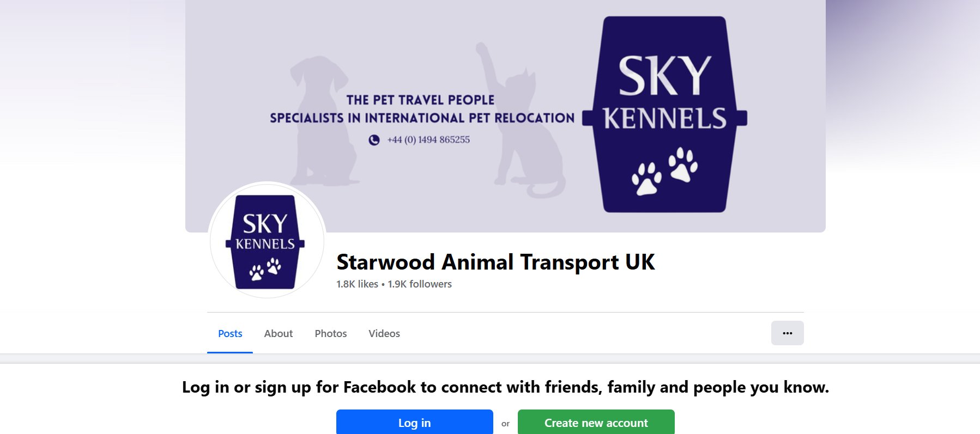980x434 pixels.
Task: Open the About tab
Action: click(279, 333)
